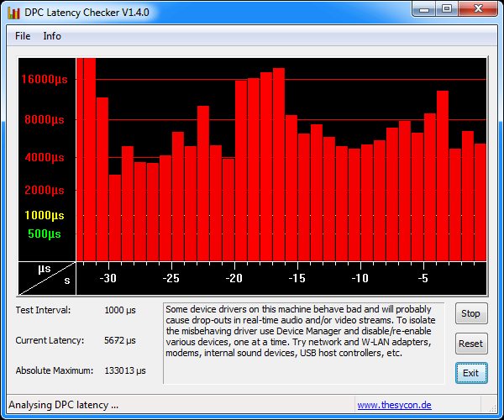504x420 pixels.
Task: Click the -15 time axis label
Action: pos(297,278)
